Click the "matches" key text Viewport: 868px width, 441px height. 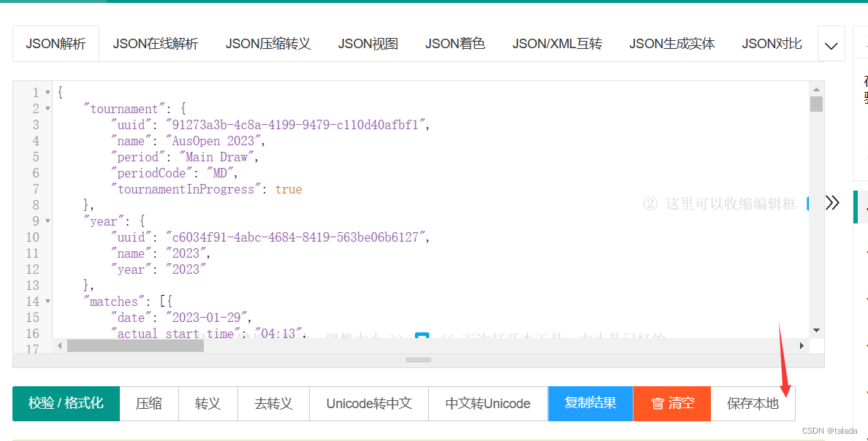pos(114,302)
